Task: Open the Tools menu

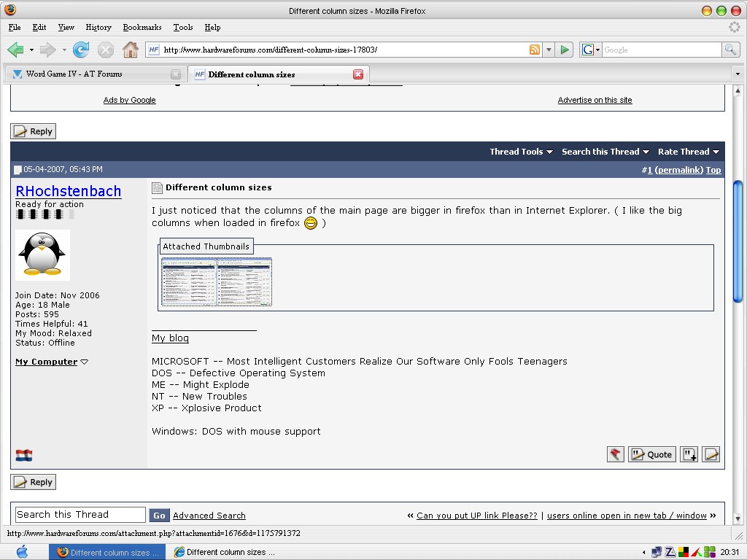Action: pyautogui.click(x=183, y=27)
